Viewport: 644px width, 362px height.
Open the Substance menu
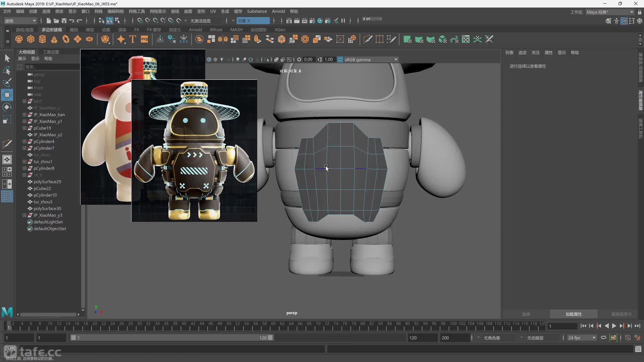click(257, 11)
